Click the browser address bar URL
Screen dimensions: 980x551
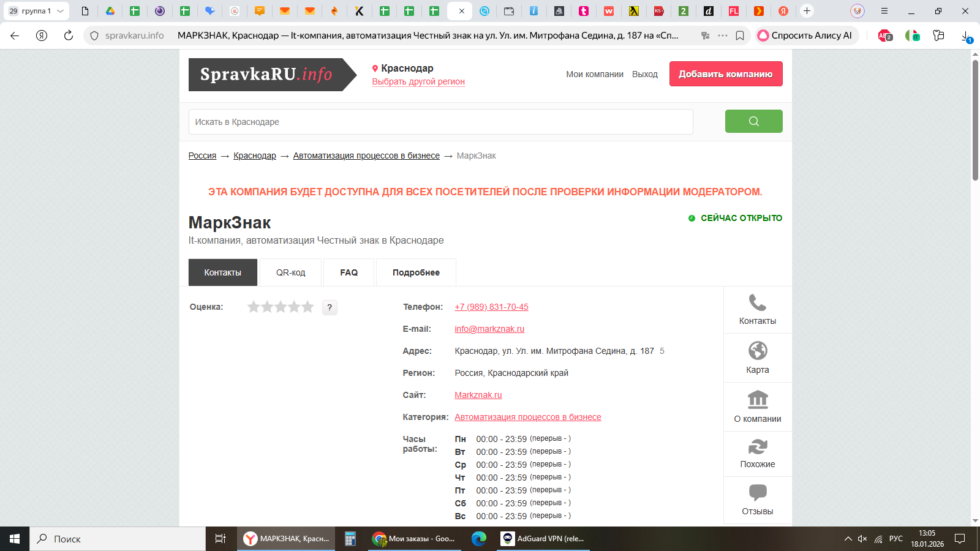coord(134,36)
